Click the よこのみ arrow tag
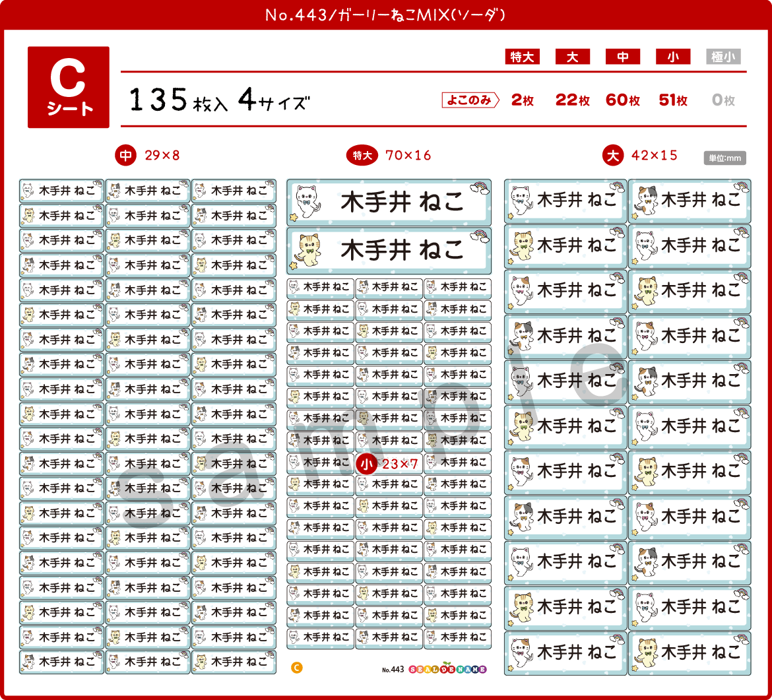This screenshot has height=700, width=772. pos(470,100)
